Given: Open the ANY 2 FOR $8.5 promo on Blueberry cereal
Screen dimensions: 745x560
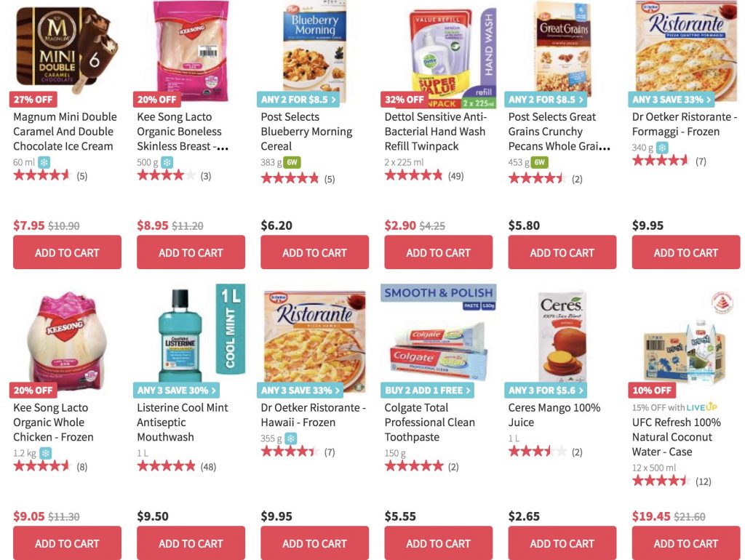Looking at the screenshot, I should click(x=298, y=100).
